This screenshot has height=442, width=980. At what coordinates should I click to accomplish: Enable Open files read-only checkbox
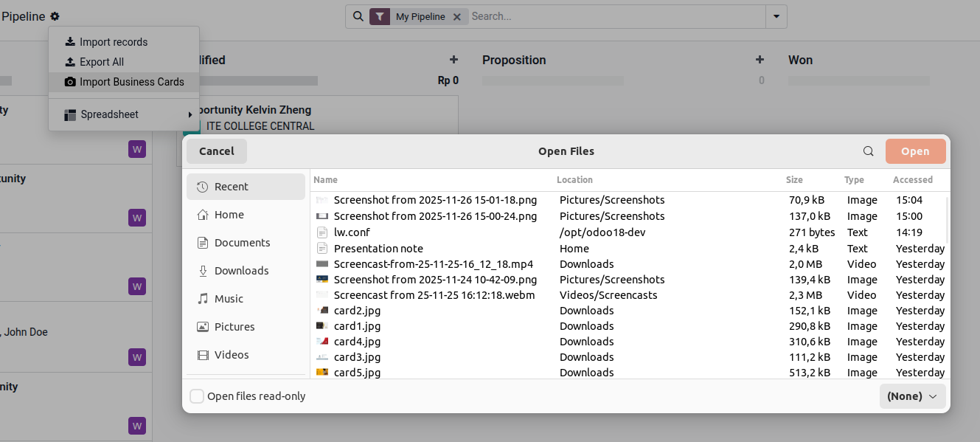[197, 396]
